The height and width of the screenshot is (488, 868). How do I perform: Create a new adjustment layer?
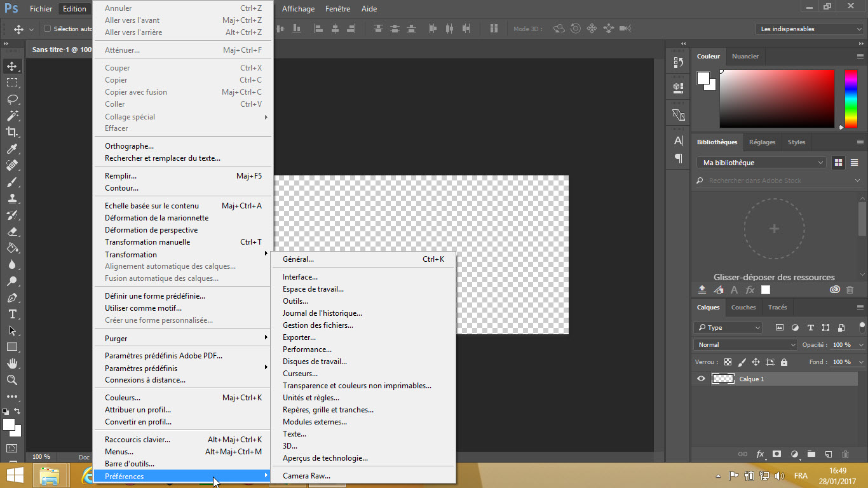[x=794, y=454]
